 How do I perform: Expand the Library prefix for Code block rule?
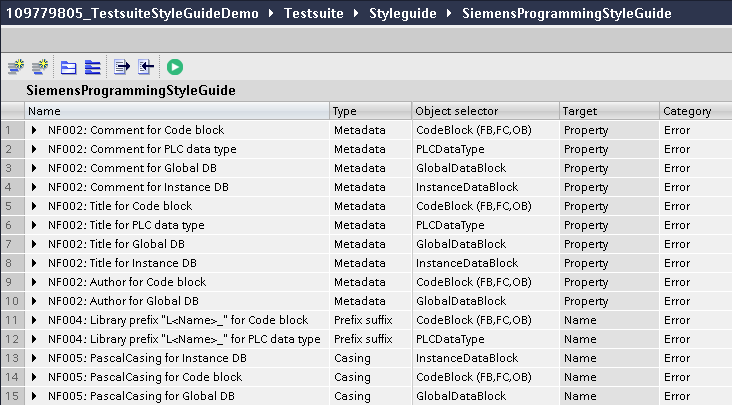[x=34, y=320]
